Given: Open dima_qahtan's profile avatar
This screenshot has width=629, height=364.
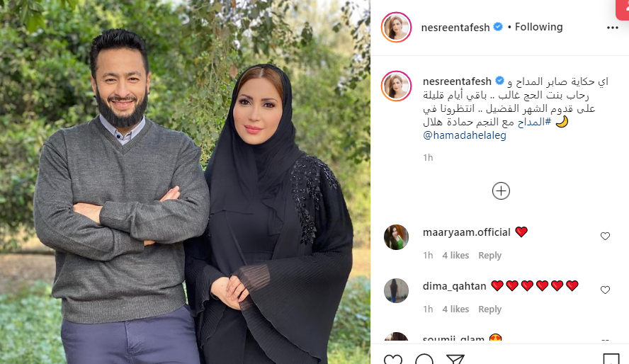Looking at the screenshot, I should point(396,290).
